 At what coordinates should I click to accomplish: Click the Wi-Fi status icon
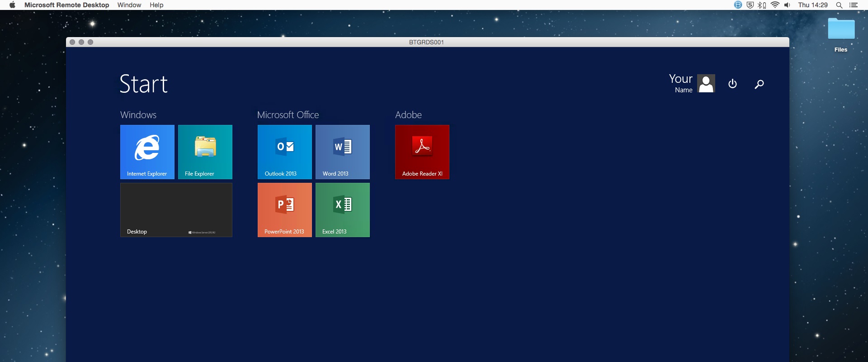775,5
